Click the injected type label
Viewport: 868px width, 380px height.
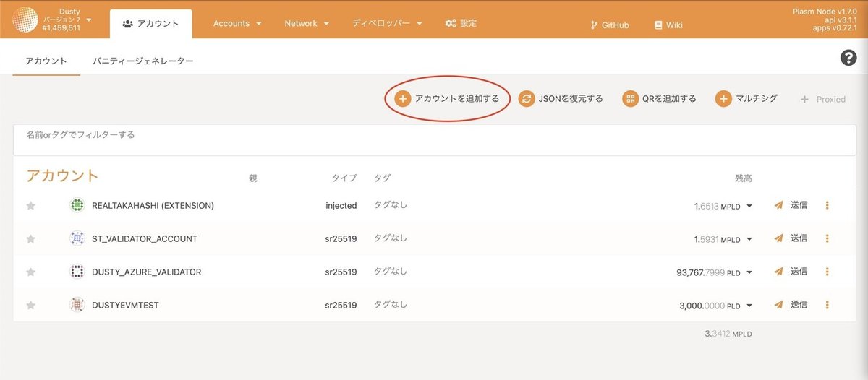point(341,206)
